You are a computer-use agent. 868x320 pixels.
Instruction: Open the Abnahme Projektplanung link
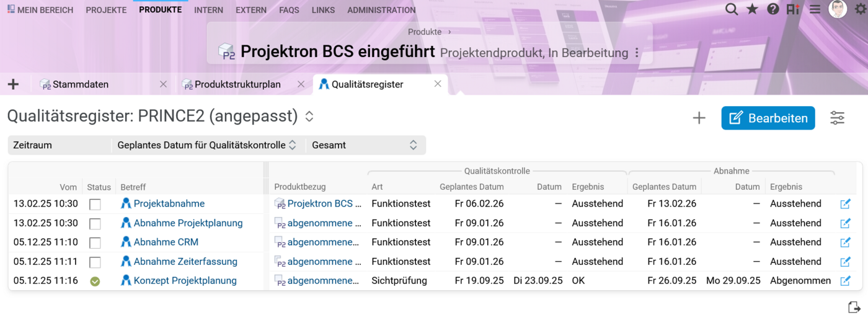point(188,223)
